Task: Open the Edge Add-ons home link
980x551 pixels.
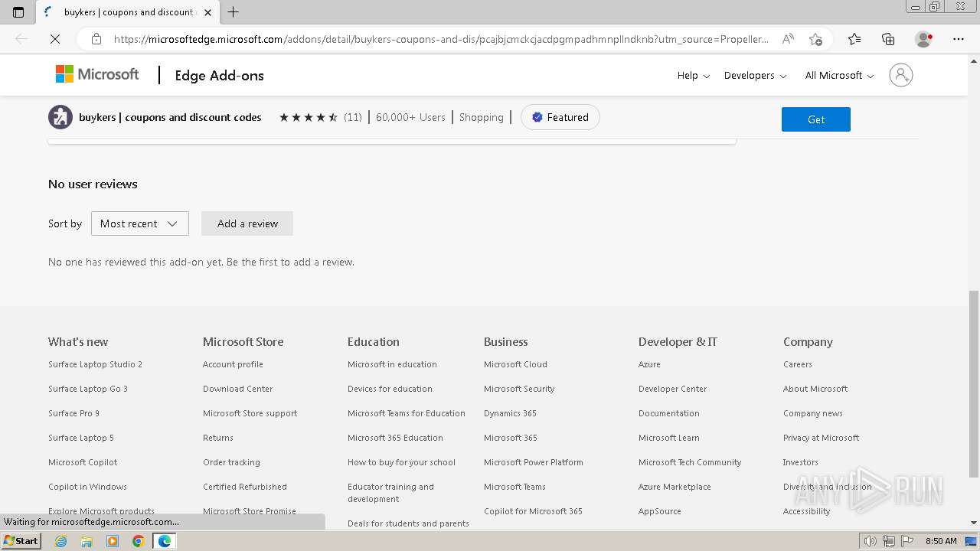Action: pos(219,75)
